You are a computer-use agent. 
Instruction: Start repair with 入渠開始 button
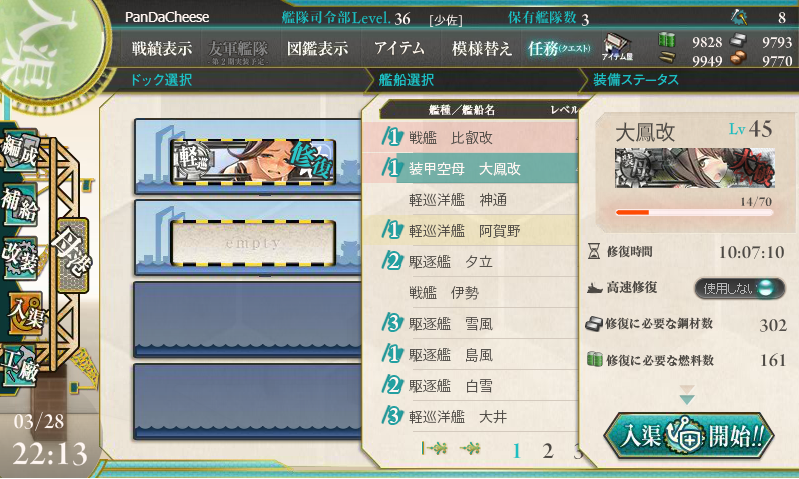[688, 436]
